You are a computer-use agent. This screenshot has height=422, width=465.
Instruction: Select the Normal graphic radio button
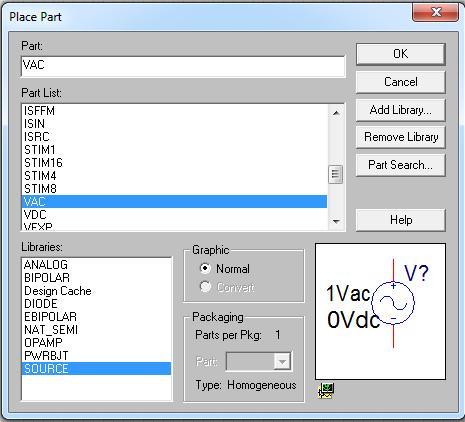[205, 269]
